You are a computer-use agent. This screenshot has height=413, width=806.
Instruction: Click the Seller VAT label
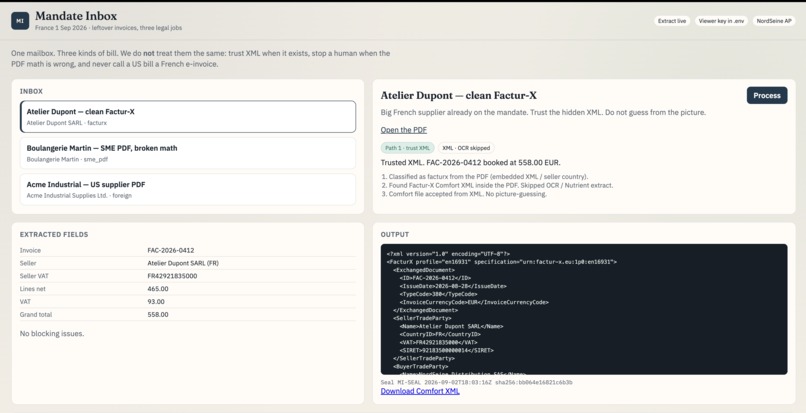coord(34,276)
